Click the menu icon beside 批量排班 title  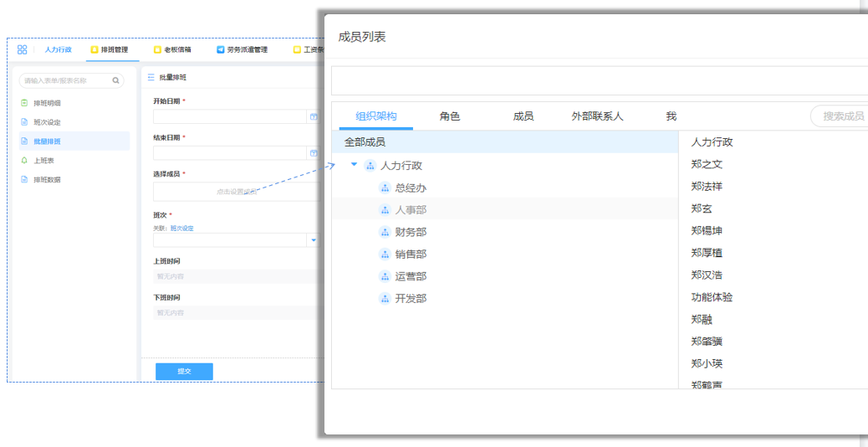(x=151, y=77)
